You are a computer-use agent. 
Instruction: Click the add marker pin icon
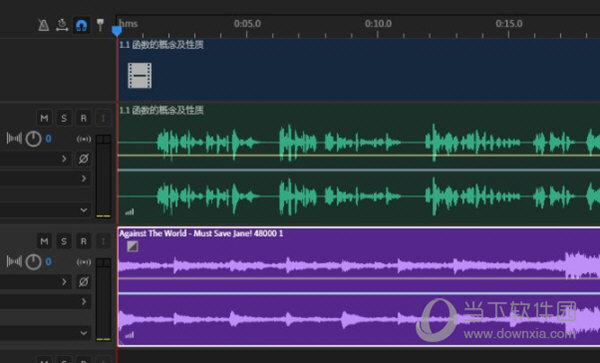(x=100, y=25)
